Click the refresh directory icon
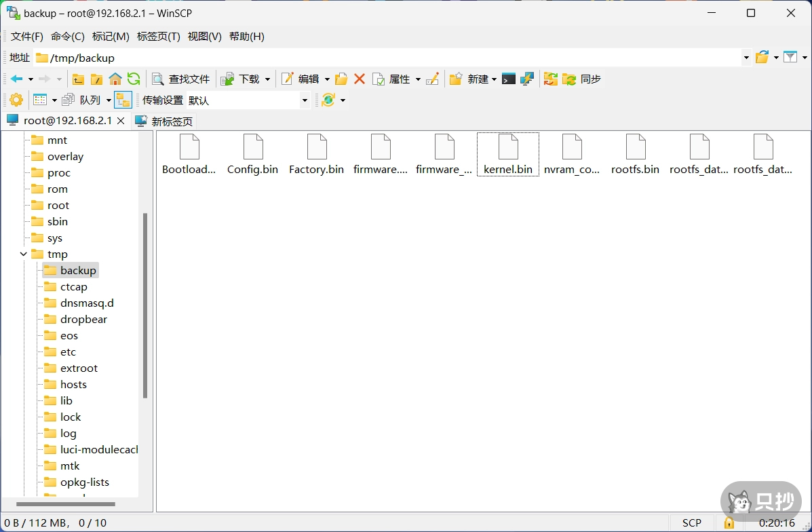The width and height of the screenshot is (812, 532). point(134,79)
